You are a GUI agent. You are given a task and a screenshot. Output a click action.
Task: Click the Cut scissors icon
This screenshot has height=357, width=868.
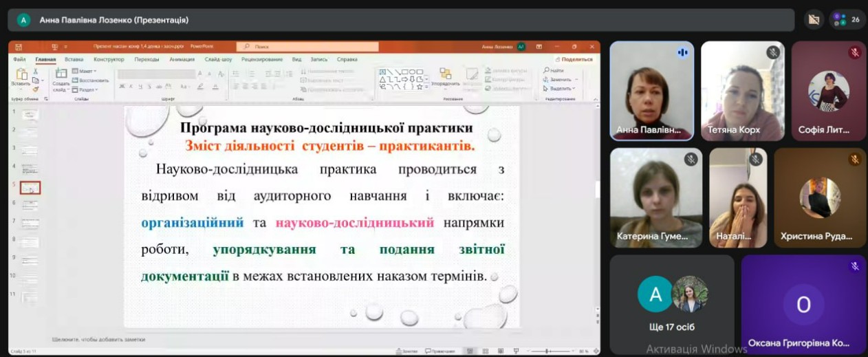[36, 70]
